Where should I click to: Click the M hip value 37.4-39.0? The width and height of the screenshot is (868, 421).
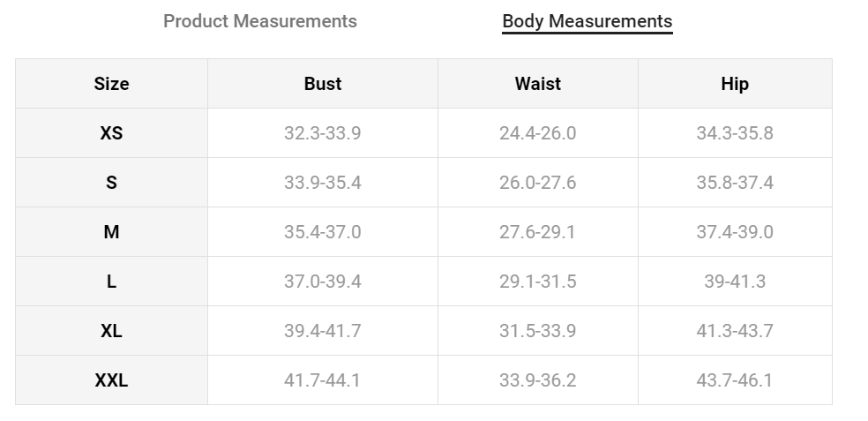tap(734, 232)
